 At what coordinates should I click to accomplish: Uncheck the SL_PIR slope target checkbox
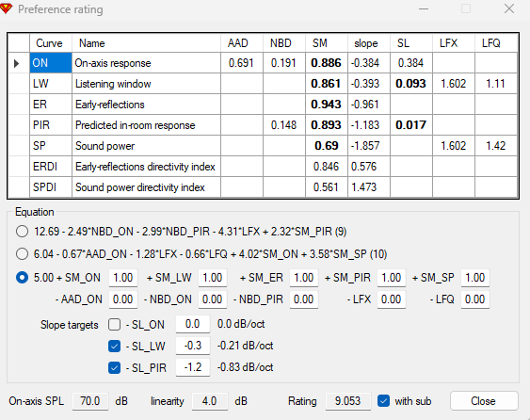[114, 367]
